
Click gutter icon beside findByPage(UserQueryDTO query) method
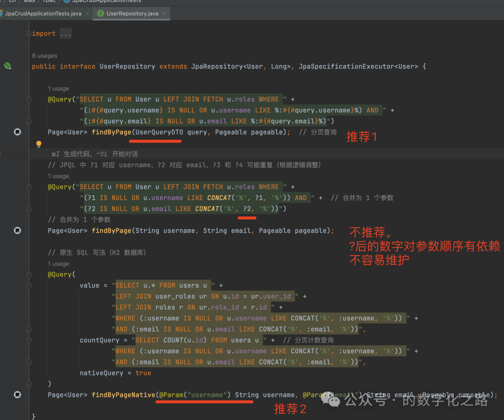tap(18, 132)
